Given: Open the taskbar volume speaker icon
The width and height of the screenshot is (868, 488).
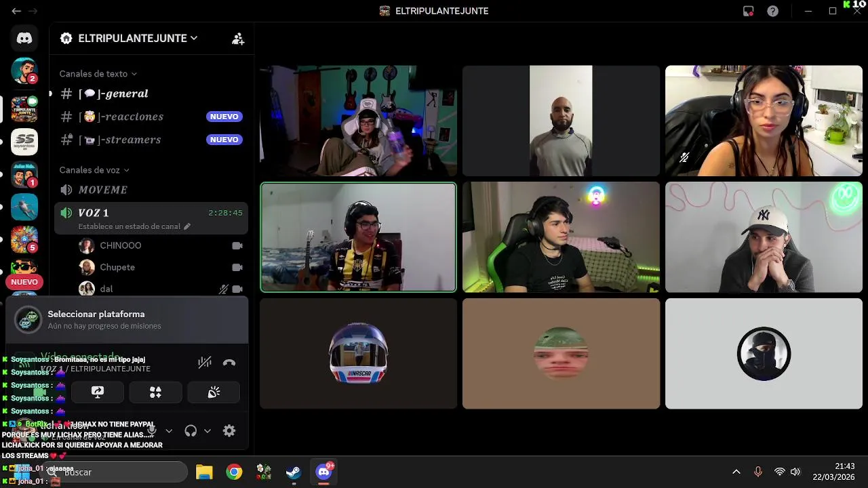Looking at the screenshot, I should point(795,472).
